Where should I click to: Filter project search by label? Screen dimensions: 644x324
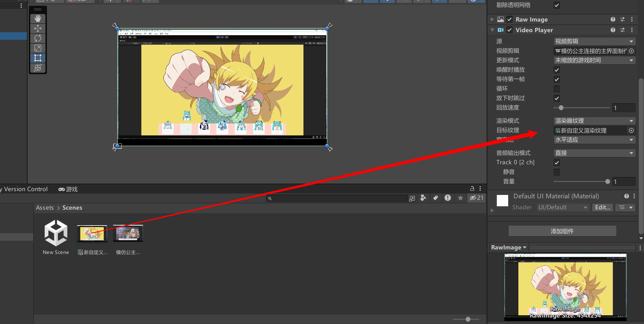point(436,198)
